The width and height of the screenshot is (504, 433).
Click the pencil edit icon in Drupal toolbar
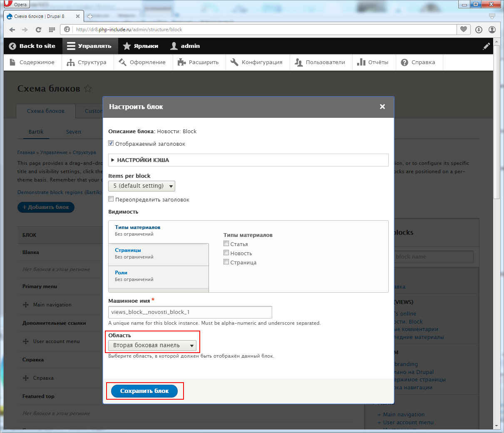click(486, 46)
